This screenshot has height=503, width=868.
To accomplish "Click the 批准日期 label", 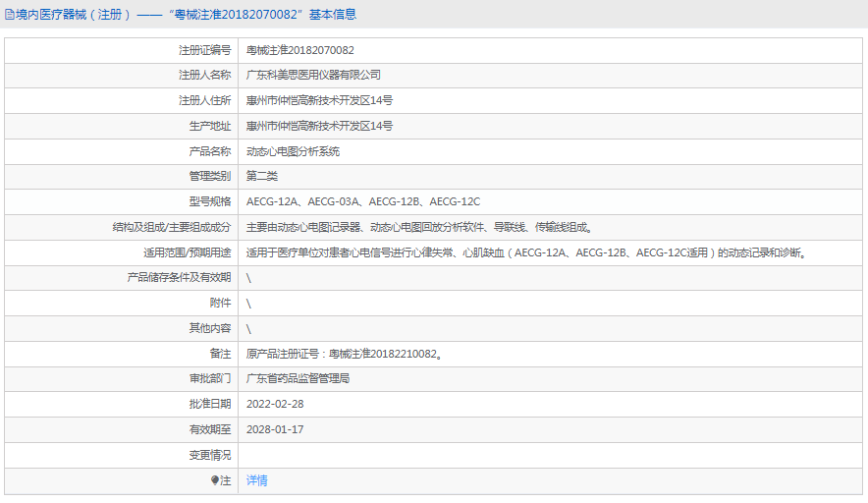I will 210,404.
